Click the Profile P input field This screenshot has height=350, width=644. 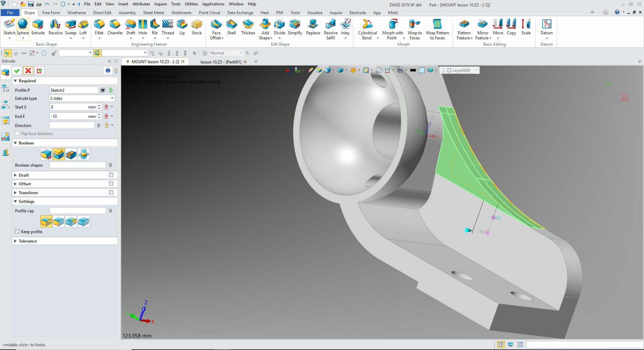[x=74, y=90]
